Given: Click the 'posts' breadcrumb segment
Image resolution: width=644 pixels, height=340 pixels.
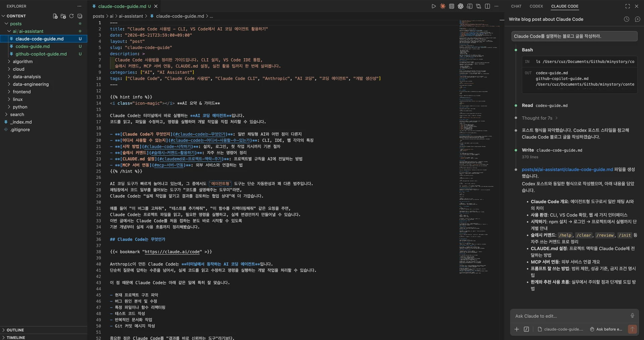Looking at the screenshot, I should 99,16.
